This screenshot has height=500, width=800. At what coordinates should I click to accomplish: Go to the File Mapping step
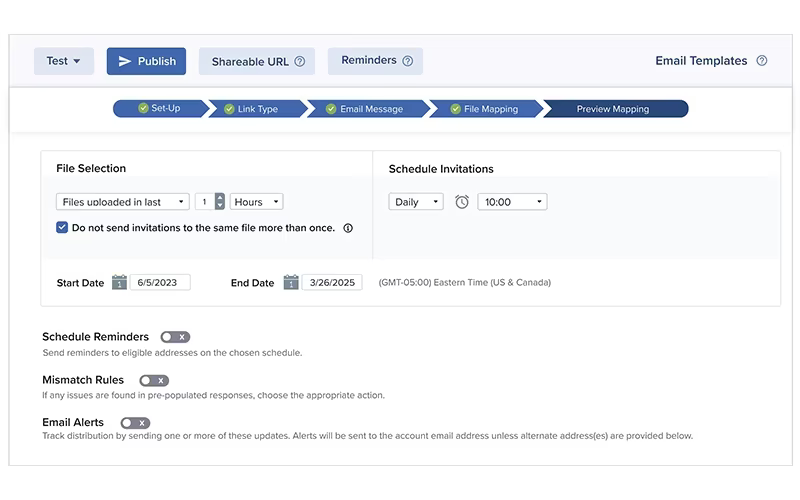[x=486, y=109]
